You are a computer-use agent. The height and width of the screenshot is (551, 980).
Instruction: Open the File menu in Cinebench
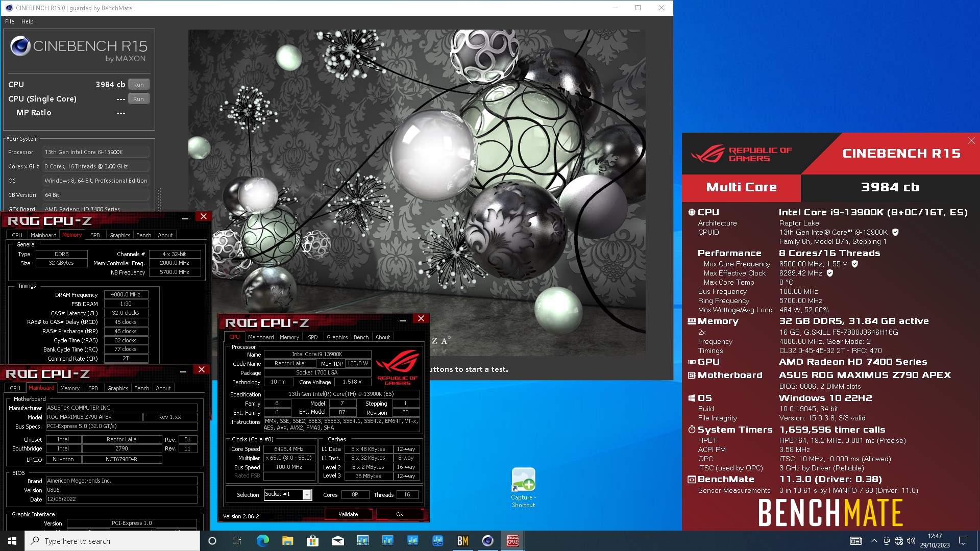[x=10, y=21]
